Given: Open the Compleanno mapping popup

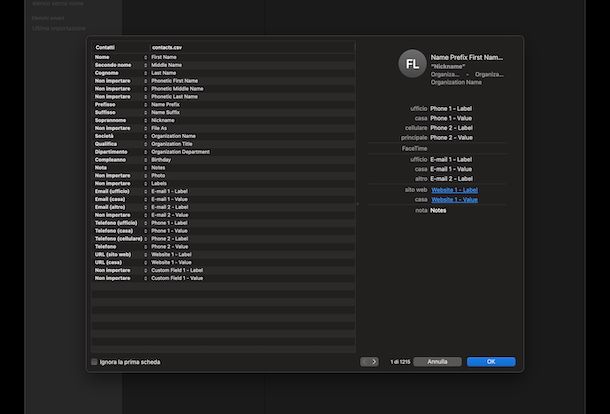Looking at the screenshot, I should tap(120, 160).
